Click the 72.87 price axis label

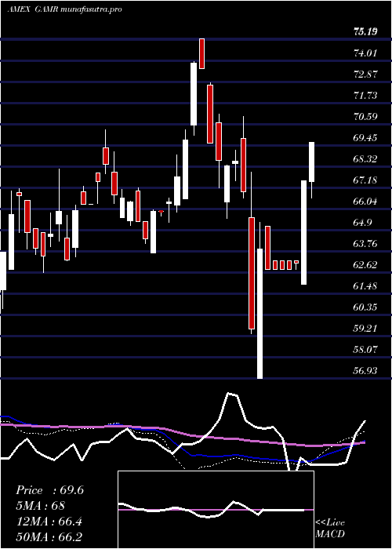pos(365,75)
